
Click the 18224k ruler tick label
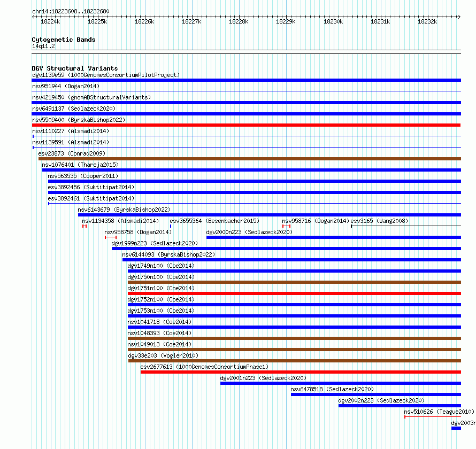50,21
